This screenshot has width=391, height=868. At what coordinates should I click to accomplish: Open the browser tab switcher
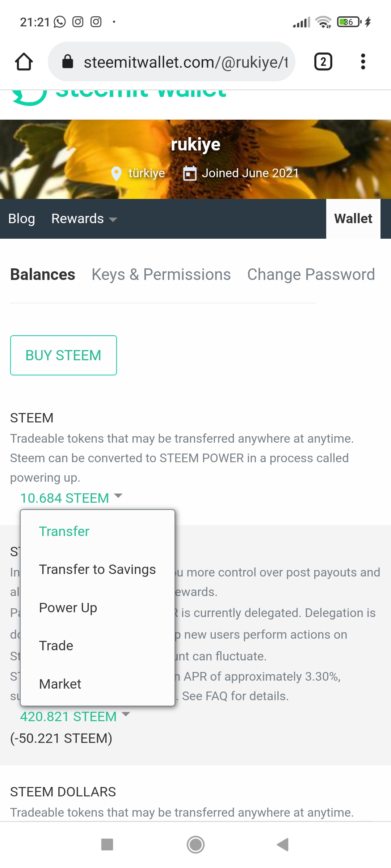[323, 62]
